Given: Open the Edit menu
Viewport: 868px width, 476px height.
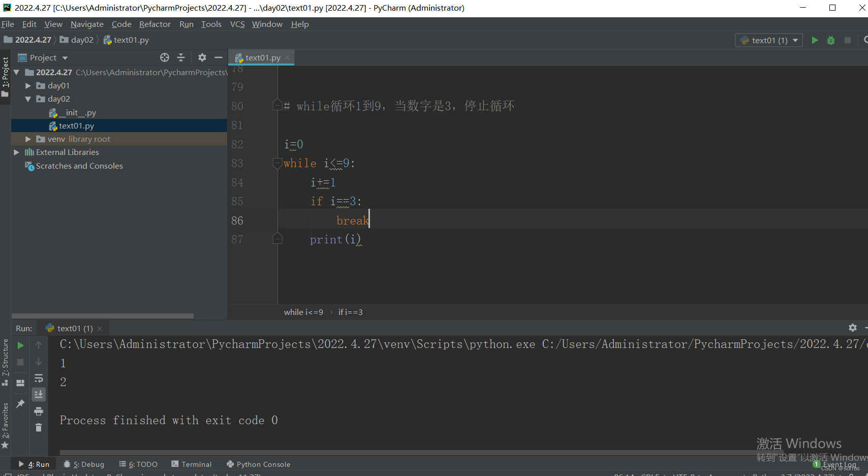Looking at the screenshot, I should 29,24.
